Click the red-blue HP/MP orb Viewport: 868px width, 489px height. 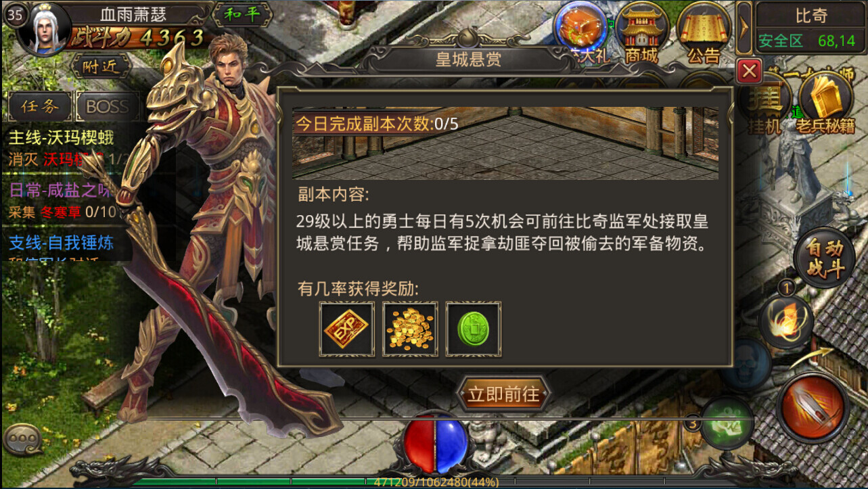tap(436, 443)
